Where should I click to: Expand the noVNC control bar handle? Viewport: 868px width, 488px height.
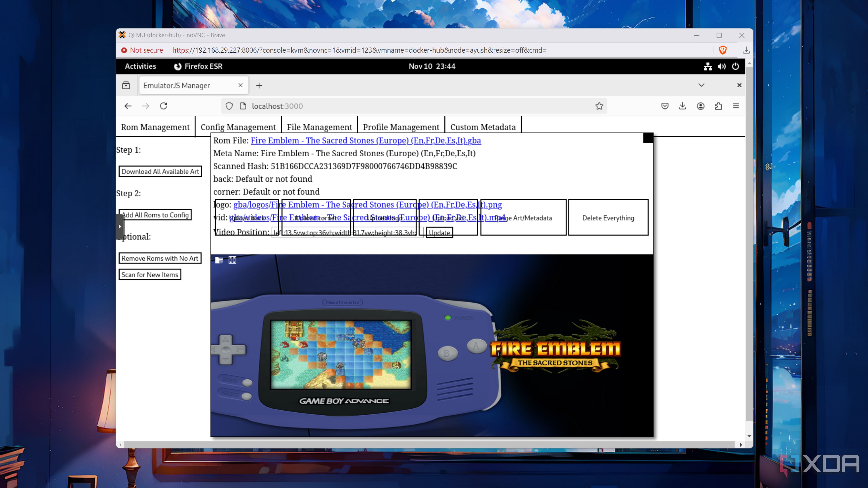tap(120, 226)
